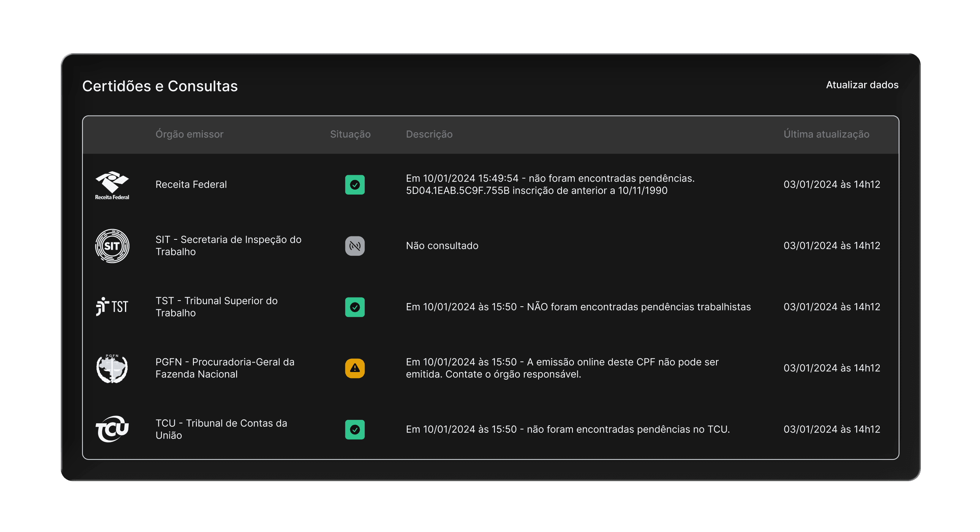Click the TST logo icon
980x532 pixels.
click(112, 307)
